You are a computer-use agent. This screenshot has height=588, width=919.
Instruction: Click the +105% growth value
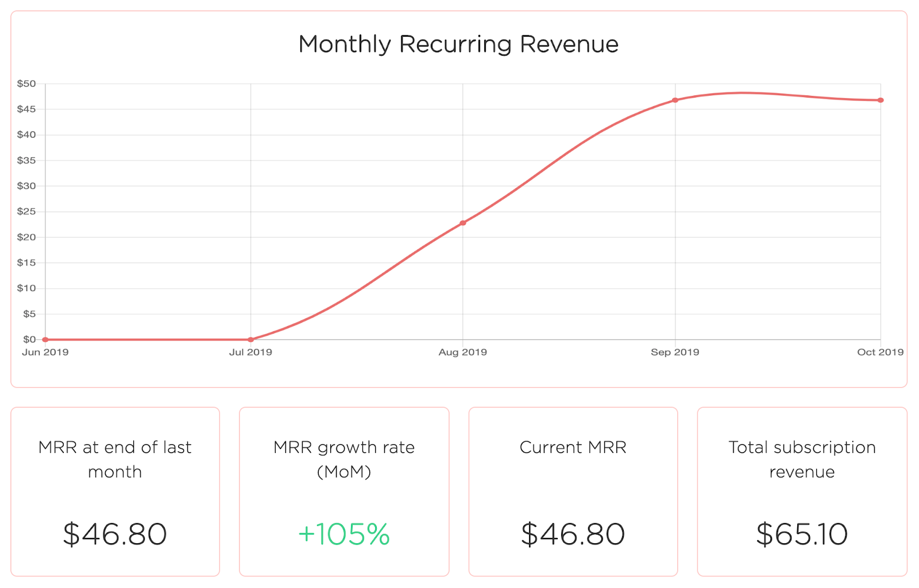pyautogui.click(x=344, y=534)
